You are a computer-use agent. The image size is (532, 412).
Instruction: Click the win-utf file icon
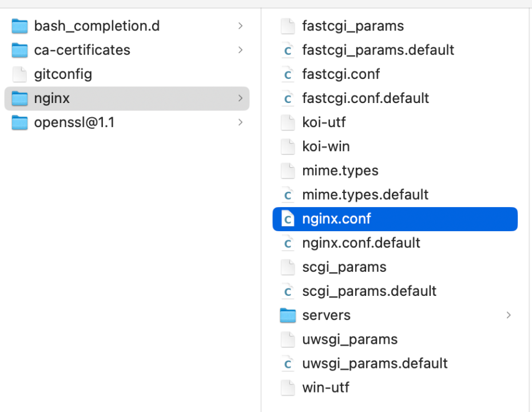coord(288,387)
